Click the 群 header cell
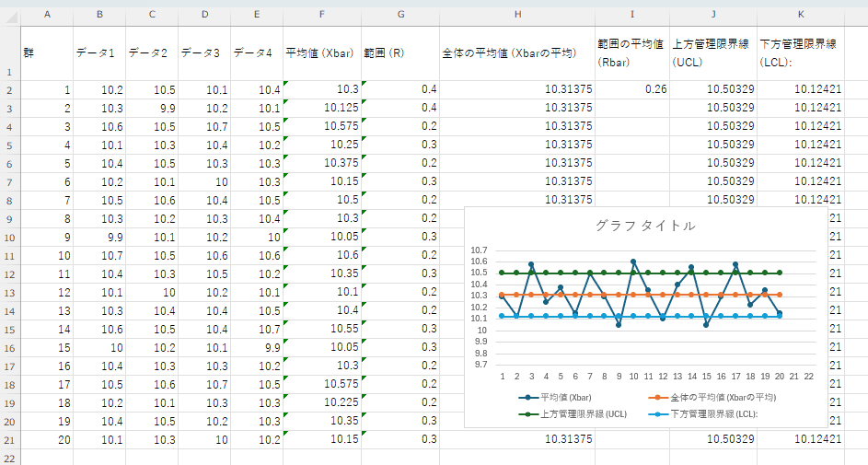The height and width of the screenshot is (465, 868). click(46, 53)
